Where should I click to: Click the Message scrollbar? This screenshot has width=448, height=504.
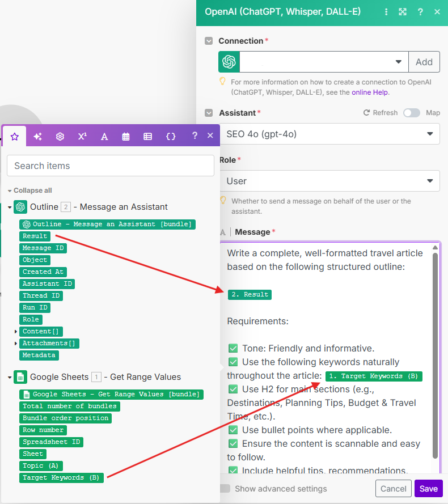(x=435, y=355)
